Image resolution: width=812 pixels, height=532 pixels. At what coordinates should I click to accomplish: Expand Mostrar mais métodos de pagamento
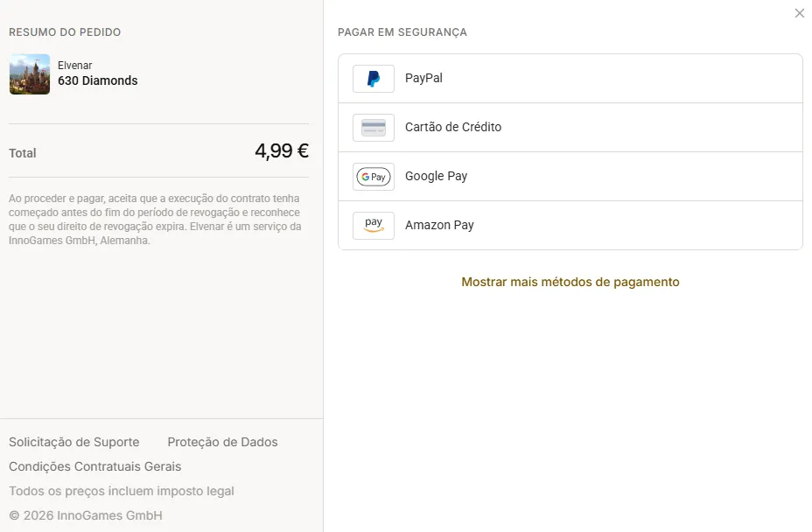tap(570, 282)
